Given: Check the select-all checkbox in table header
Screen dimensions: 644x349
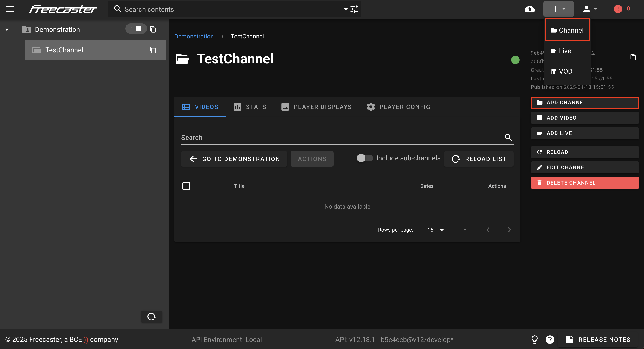Looking at the screenshot, I should 186,186.
